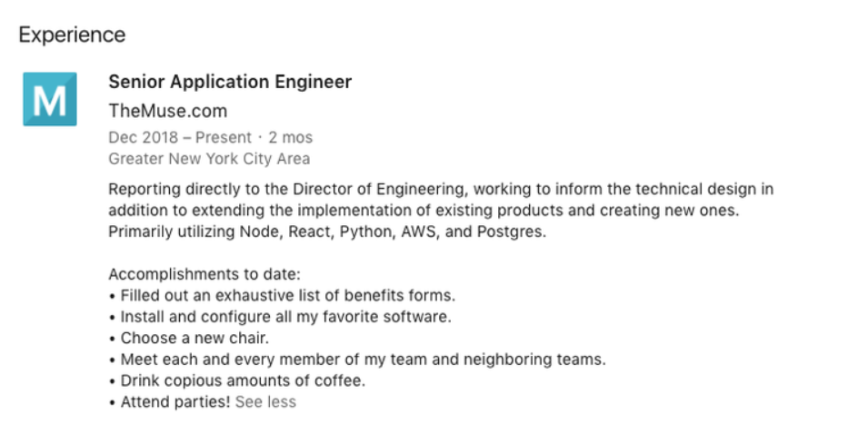This screenshot has height=424, width=868.
Task: Select the benefits forms bullet item
Action: click(282, 296)
